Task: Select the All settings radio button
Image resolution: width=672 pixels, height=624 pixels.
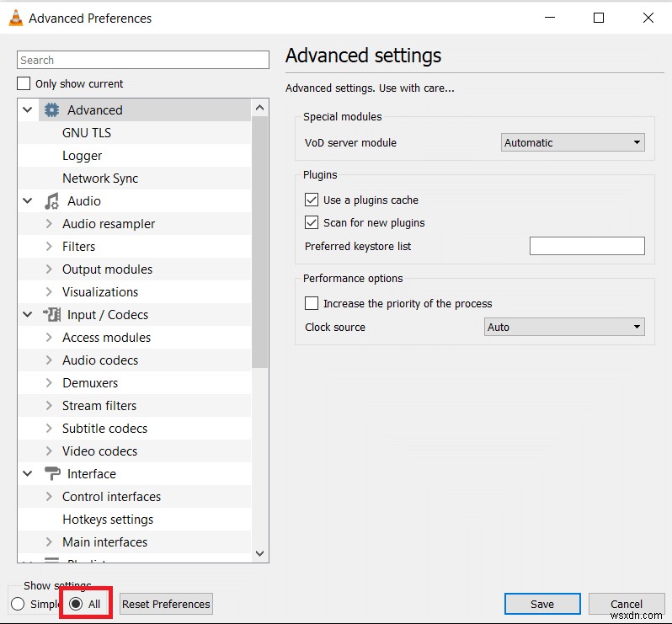Action: pyautogui.click(x=76, y=604)
